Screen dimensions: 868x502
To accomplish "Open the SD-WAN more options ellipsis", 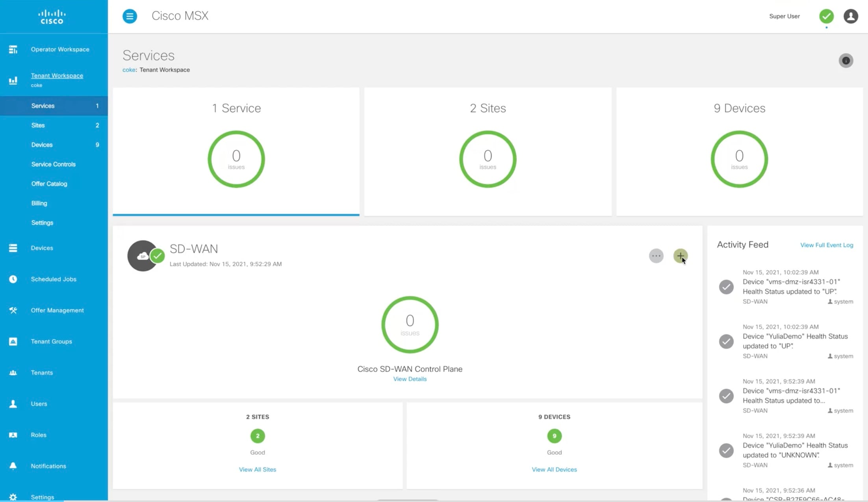I will 656,256.
